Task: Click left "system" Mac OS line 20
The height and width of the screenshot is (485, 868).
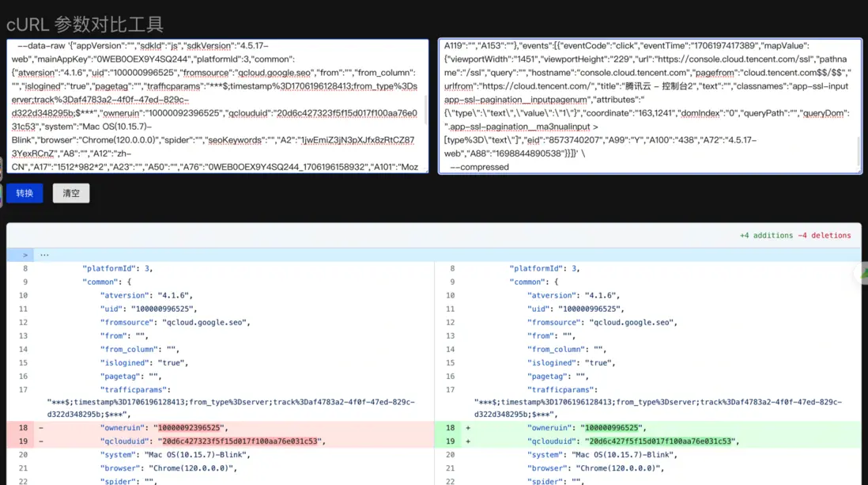Action: [x=175, y=454]
